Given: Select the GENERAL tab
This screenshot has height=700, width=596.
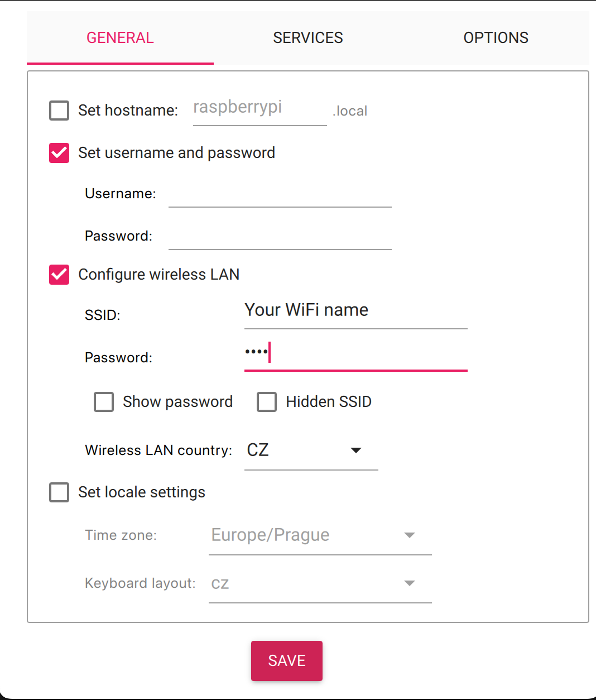Looking at the screenshot, I should (120, 38).
